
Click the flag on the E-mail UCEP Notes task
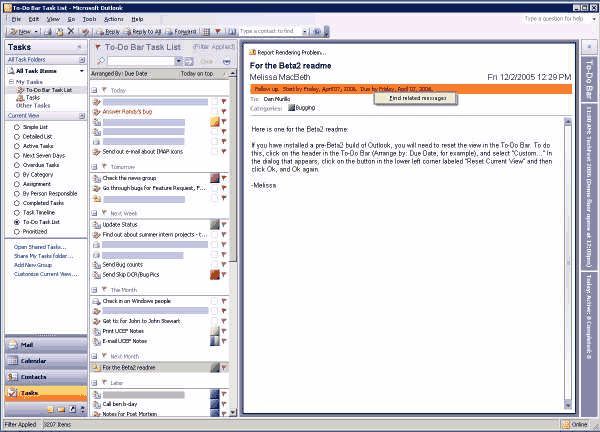(x=224, y=341)
